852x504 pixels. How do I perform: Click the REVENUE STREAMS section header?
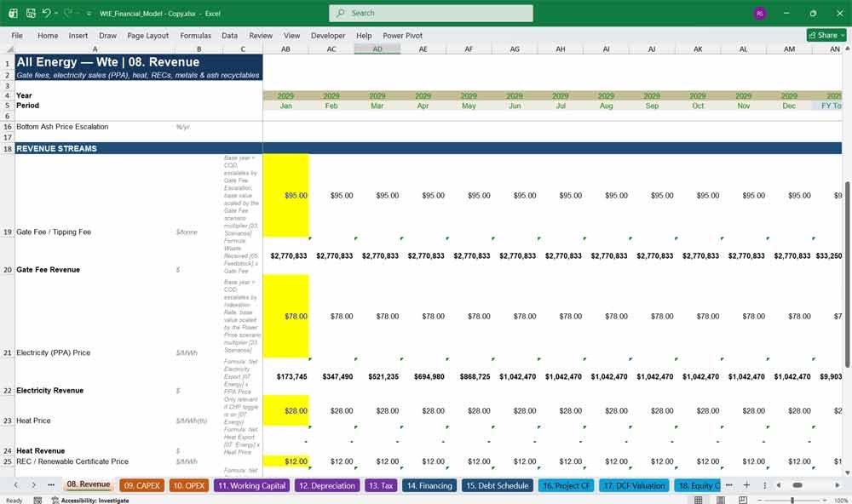(56, 148)
